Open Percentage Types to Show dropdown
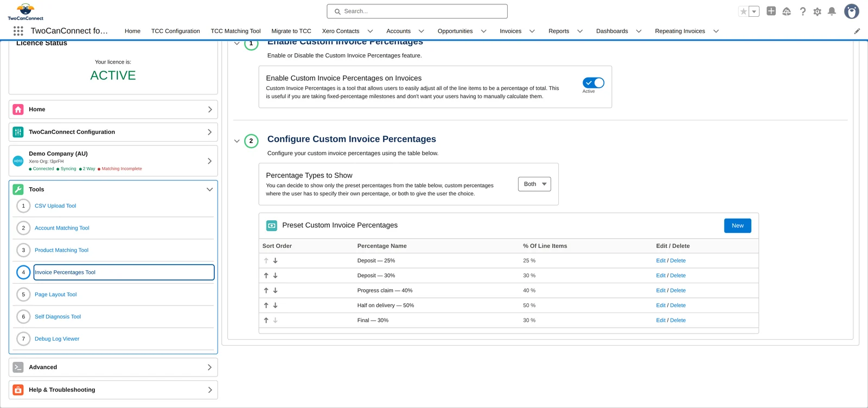This screenshot has width=868, height=408. point(534,184)
